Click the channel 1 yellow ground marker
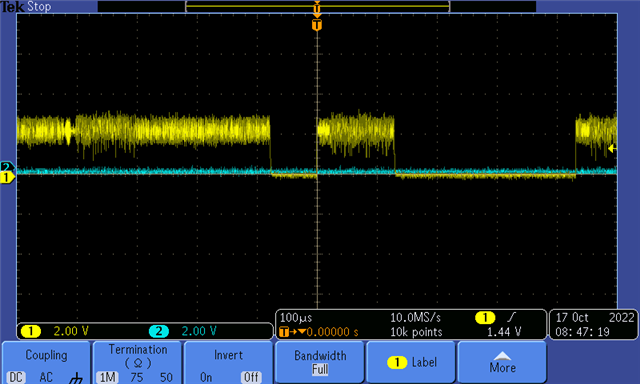Viewport: 640px width, 384px height. (7, 178)
